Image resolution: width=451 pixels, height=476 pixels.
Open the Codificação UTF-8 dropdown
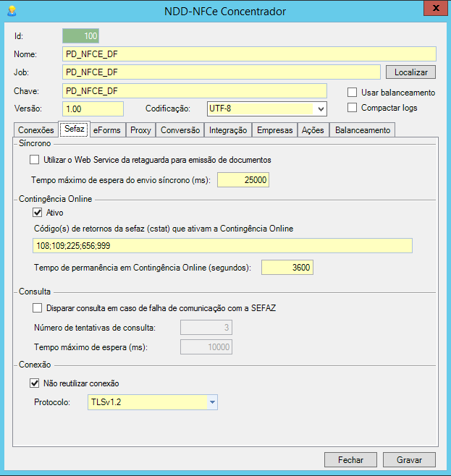(x=319, y=109)
